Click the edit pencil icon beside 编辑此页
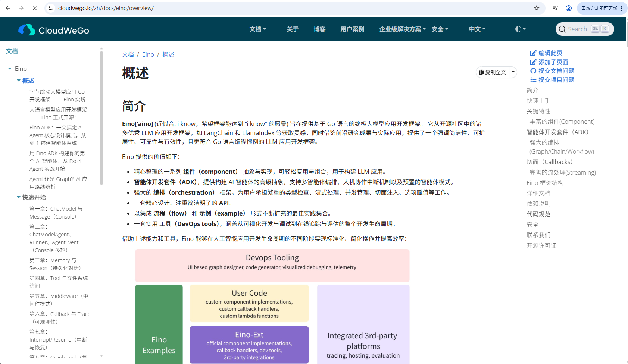This screenshot has height=364, width=628. click(x=533, y=53)
